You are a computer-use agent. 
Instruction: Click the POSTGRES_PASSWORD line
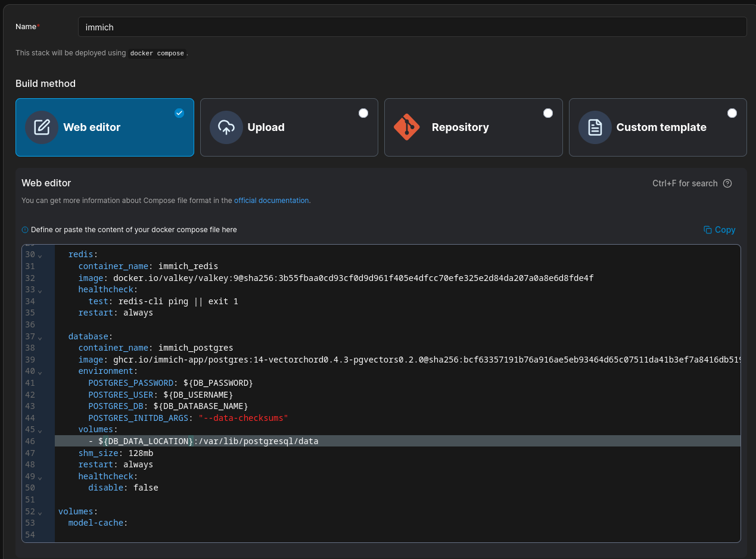pos(170,383)
